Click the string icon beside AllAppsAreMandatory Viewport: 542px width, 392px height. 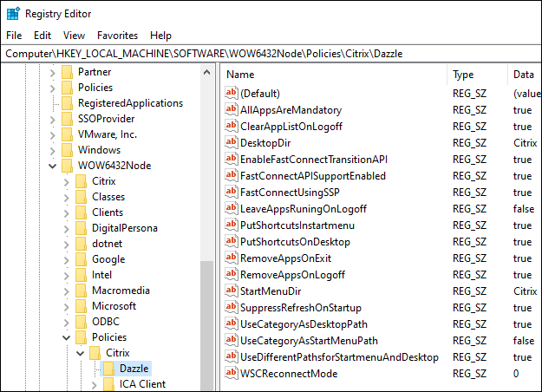(x=232, y=110)
